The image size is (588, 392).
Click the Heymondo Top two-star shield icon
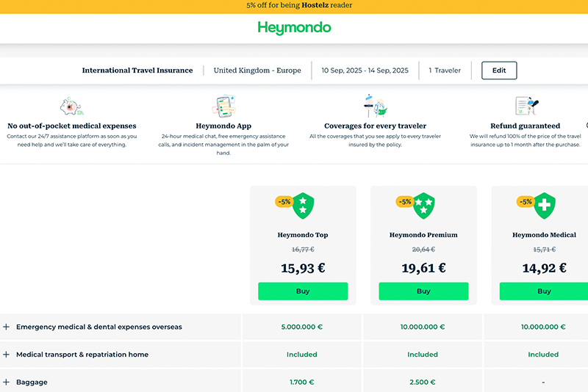303,206
